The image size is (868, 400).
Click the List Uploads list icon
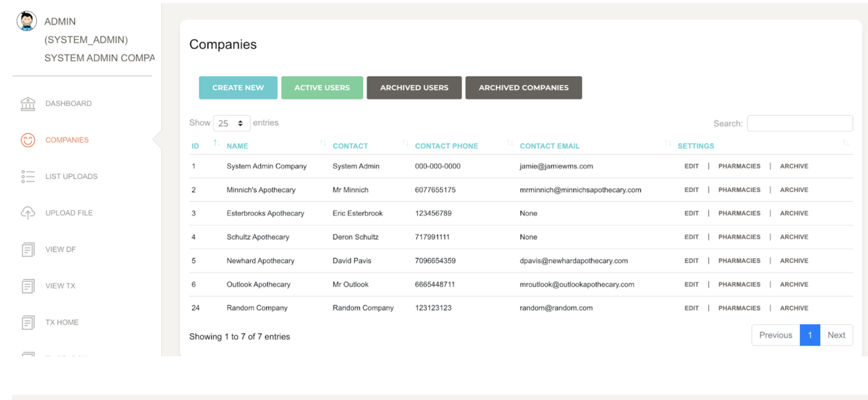pyautogui.click(x=28, y=177)
